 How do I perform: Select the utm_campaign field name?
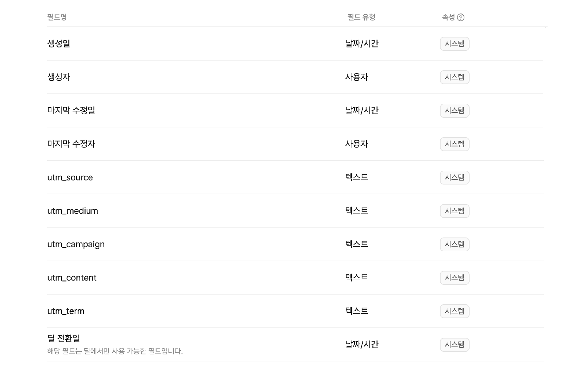tap(76, 244)
